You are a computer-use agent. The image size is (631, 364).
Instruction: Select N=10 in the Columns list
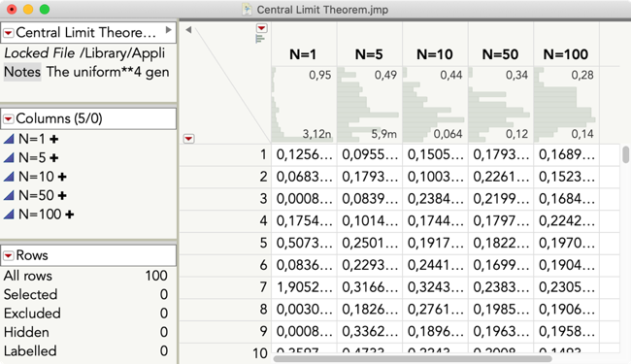point(36,177)
